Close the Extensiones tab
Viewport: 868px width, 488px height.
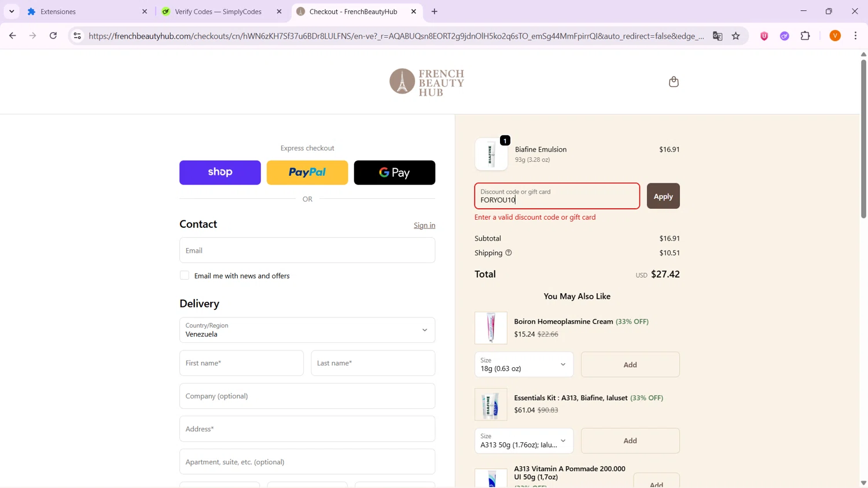(145, 12)
